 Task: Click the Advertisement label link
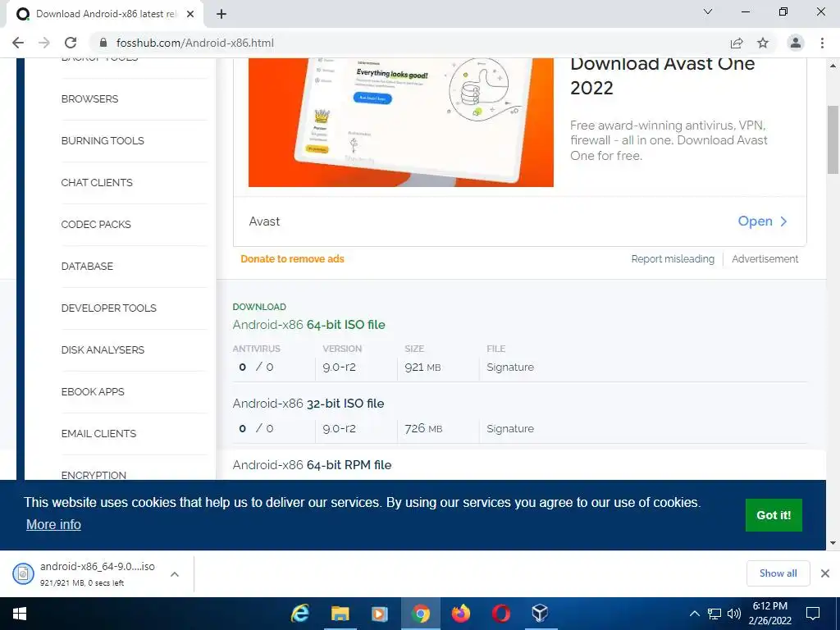coord(765,258)
